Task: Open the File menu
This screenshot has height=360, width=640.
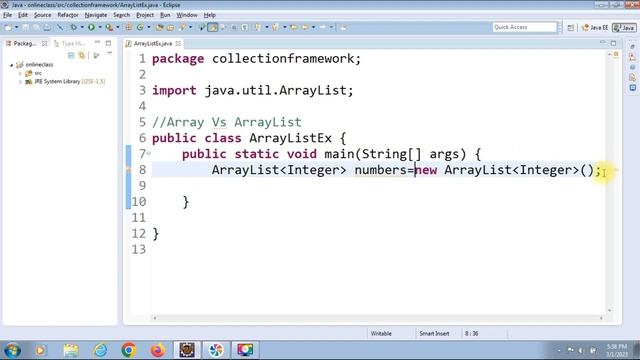Action: (7, 15)
